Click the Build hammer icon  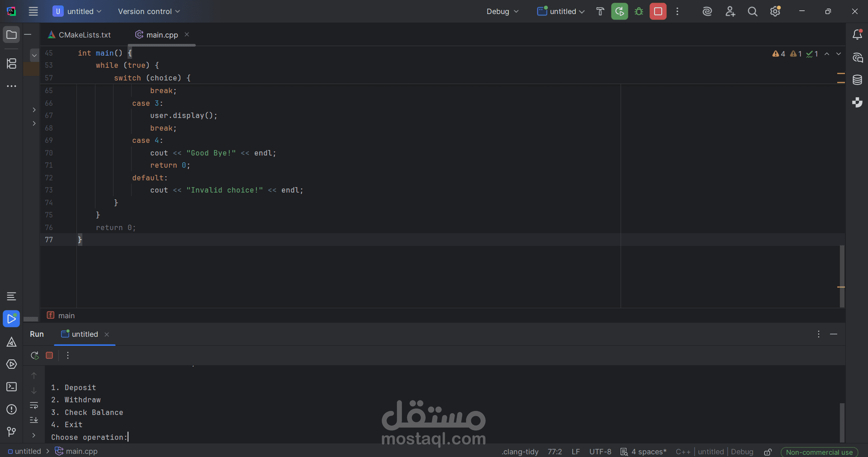coord(600,11)
